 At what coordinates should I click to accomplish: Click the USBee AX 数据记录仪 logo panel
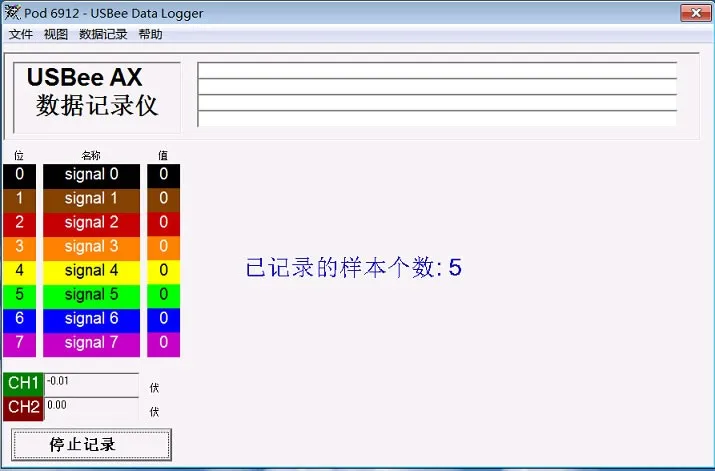point(97,98)
